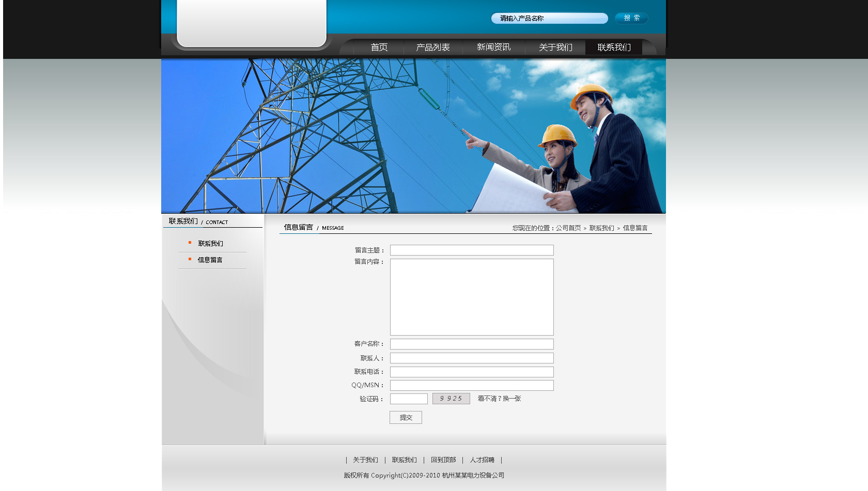Image resolution: width=868 pixels, height=491 pixels.
Task: Focus the 留言主题 input field
Action: coord(472,250)
